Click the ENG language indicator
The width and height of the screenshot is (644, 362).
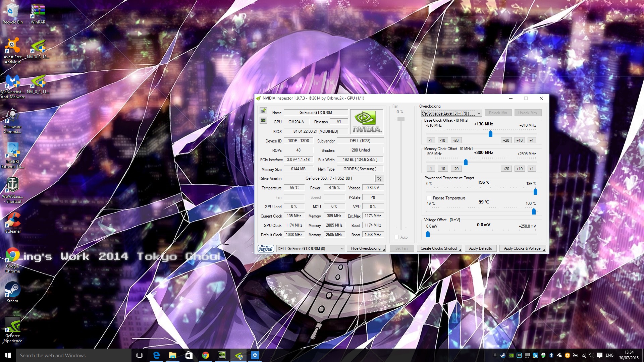pyautogui.click(x=610, y=355)
